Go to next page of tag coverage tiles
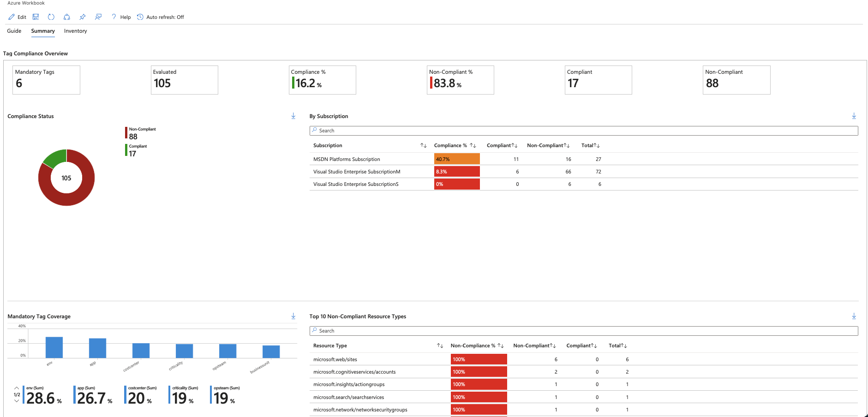This screenshot has height=417, width=868. [x=17, y=401]
